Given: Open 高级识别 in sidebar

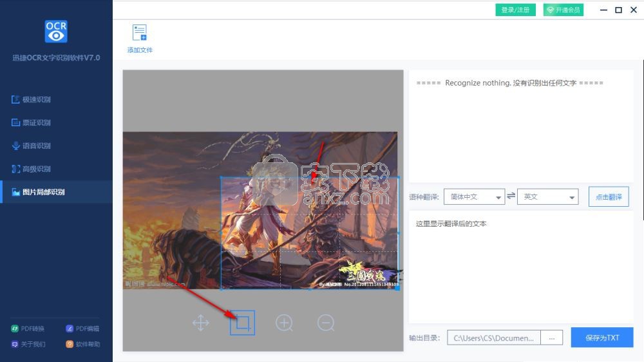Looking at the screenshot, I should pyautogui.click(x=56, y=169).
